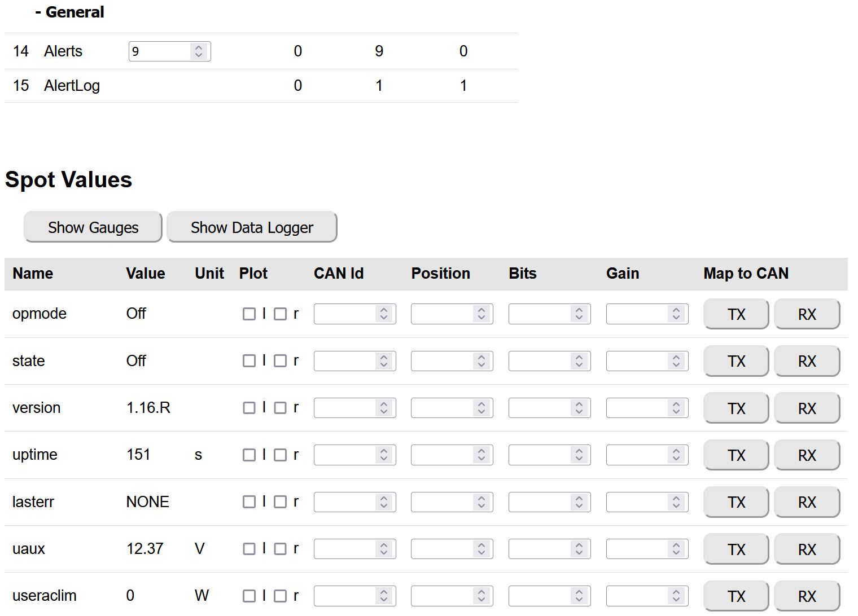Click the Alerts value stepper arrows
The image size is (858, 616).
pos(199,51)
